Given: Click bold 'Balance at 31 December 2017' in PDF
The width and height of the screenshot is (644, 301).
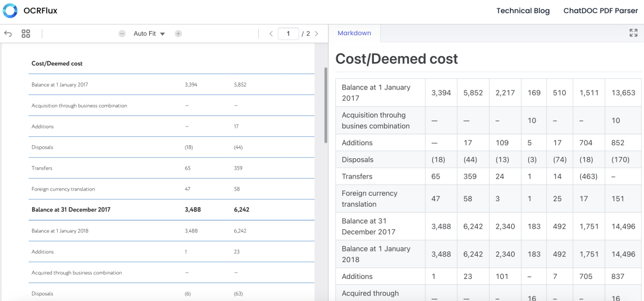Looking at the screenshot, I should pos(71,210).
